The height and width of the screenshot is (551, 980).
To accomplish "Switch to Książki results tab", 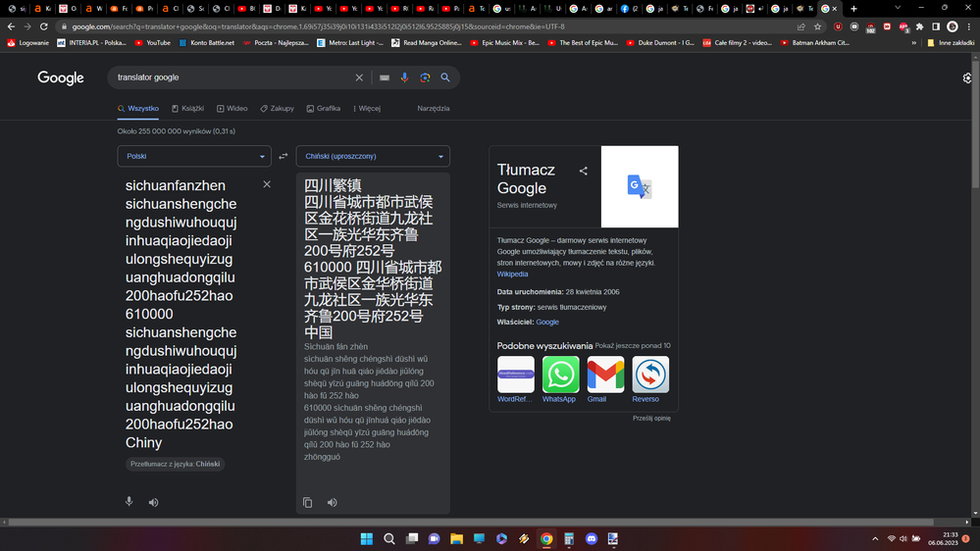I will pos(188,109).
